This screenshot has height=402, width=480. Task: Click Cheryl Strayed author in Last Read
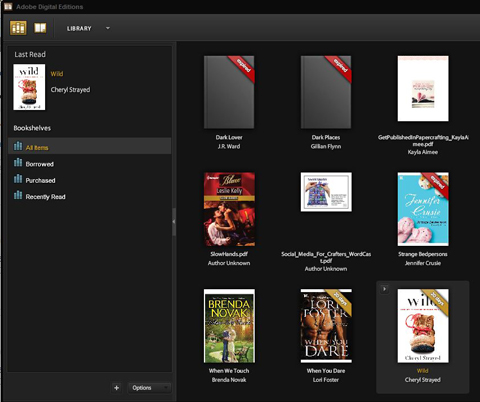tap(70, 90)
